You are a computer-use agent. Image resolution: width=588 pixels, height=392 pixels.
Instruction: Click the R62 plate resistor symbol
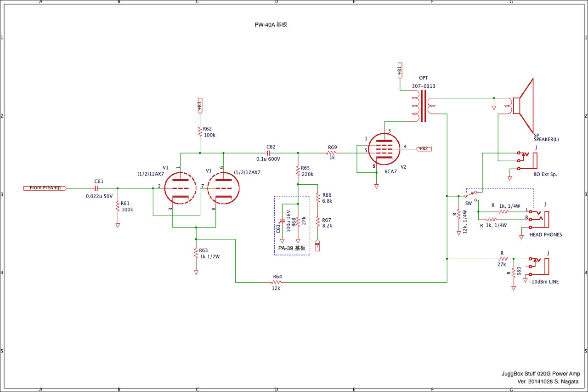(199, 132)
